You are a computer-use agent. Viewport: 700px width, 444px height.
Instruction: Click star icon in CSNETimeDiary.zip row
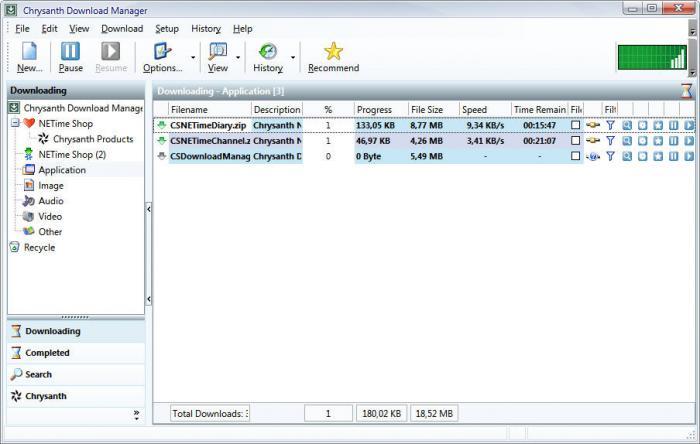pyautogui.click(x=658, y=125)
